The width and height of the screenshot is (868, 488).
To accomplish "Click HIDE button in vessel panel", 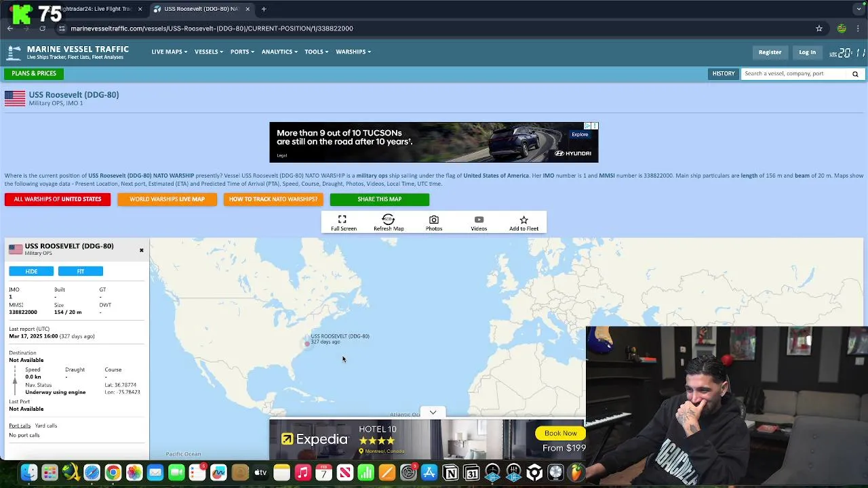I will [x=31, y=271].
